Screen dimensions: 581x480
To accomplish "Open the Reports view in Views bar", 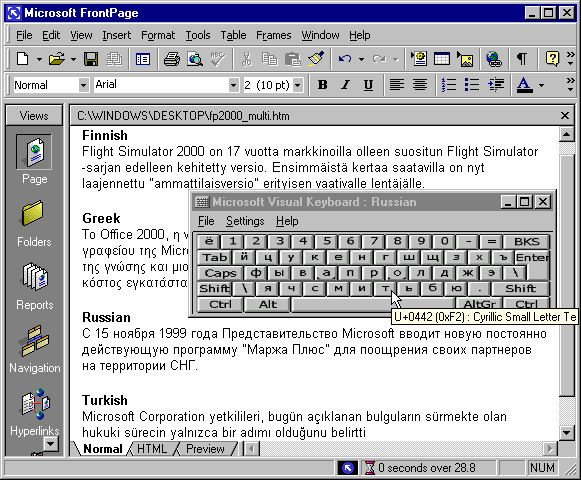I will click(x=34, y=286).
